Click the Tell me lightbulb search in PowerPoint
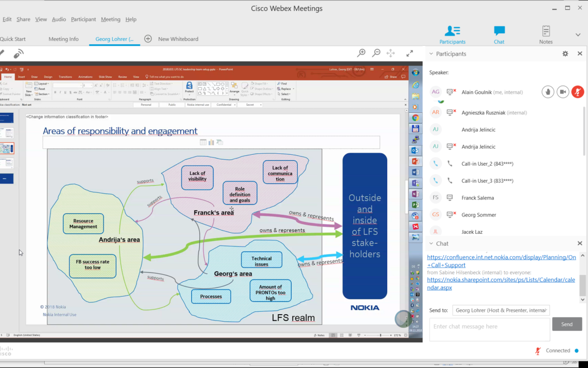 point(164,77)
